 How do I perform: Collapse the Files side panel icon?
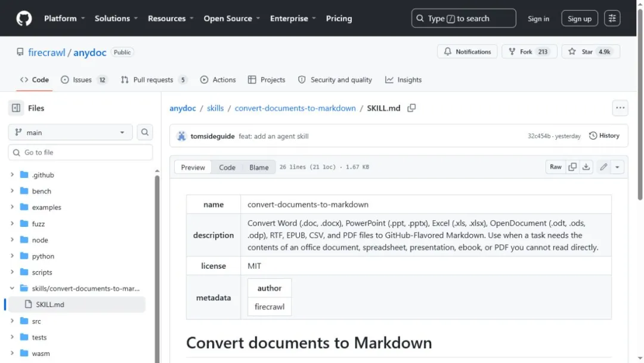pos(16,108)
